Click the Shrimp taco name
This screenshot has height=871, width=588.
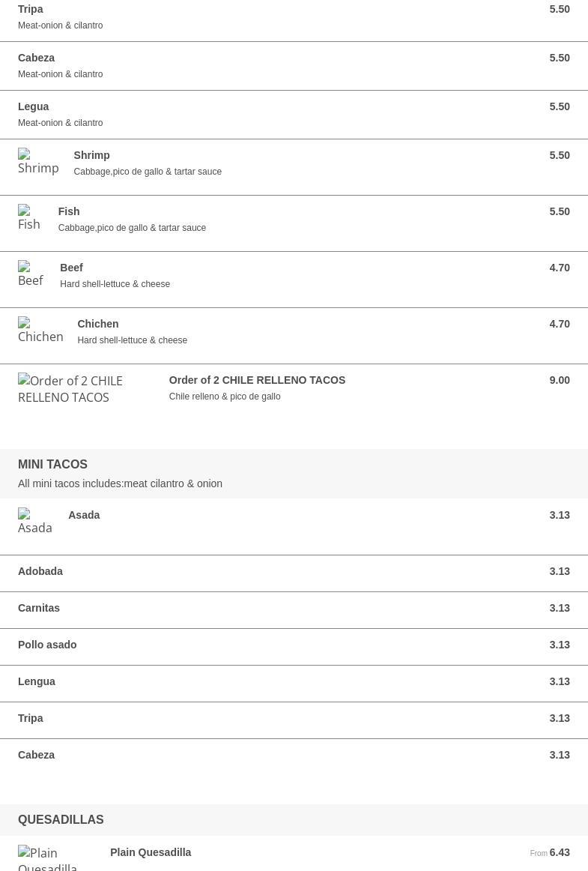coord(91,155)
